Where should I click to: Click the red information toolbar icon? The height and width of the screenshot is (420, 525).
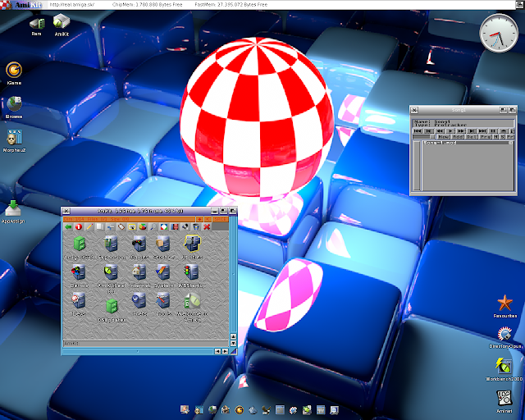tap(79, 227)
